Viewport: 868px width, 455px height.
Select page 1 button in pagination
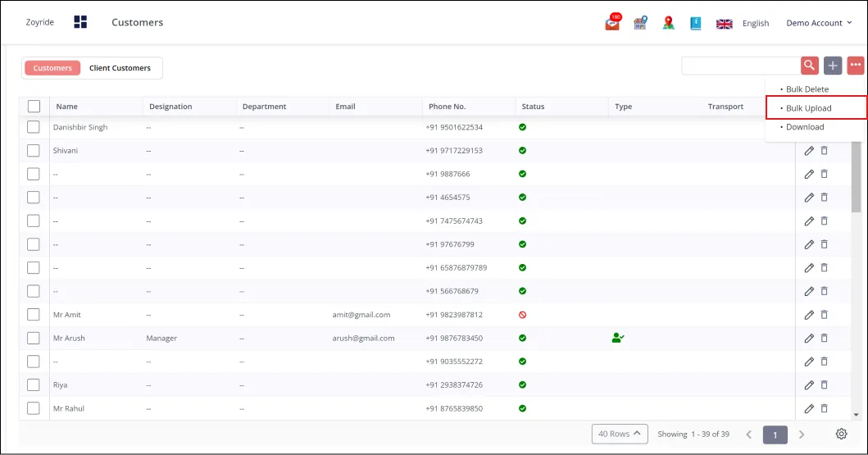click(775, 435)
